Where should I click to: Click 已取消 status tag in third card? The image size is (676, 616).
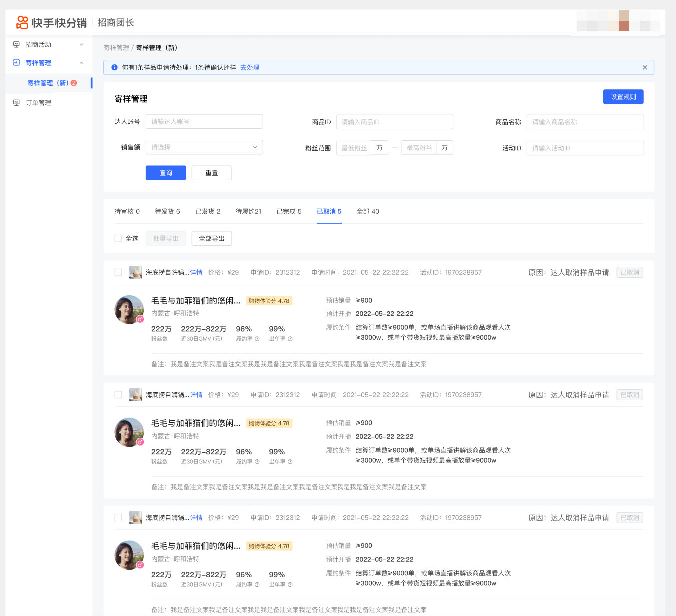(x=630, y=518)
